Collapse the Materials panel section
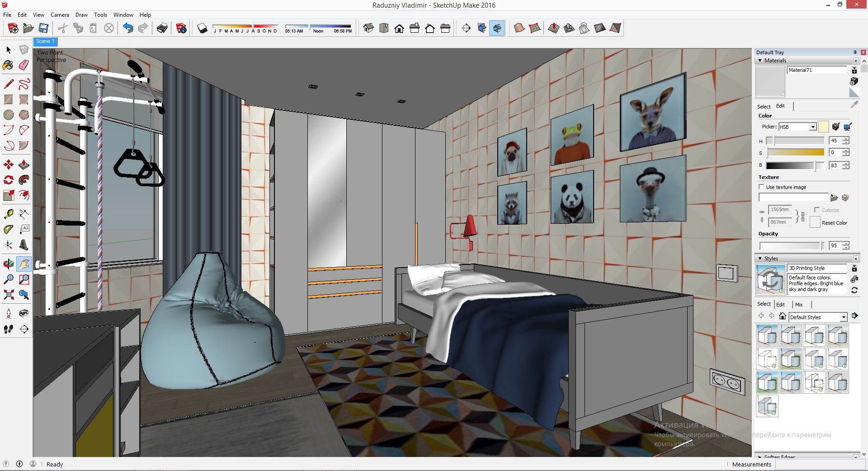 (760, 61)
